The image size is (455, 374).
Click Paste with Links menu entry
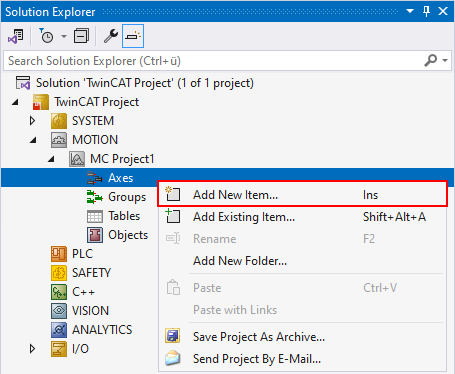point(303,310)
